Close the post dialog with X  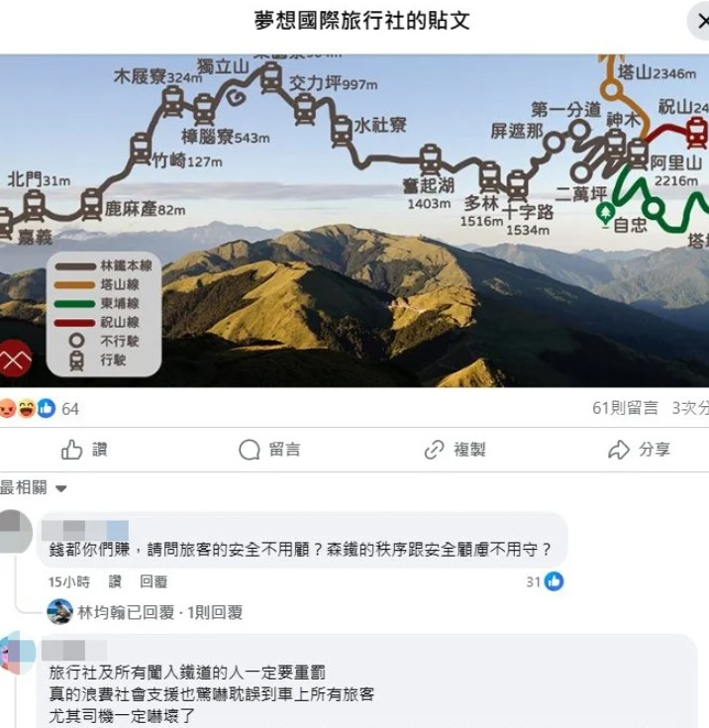pos(701,21)
